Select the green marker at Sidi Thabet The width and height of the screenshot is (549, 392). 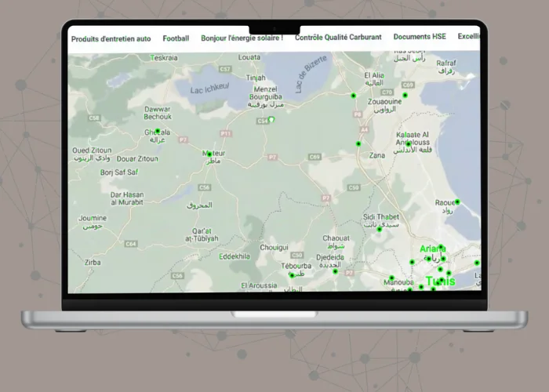(379, 229)
